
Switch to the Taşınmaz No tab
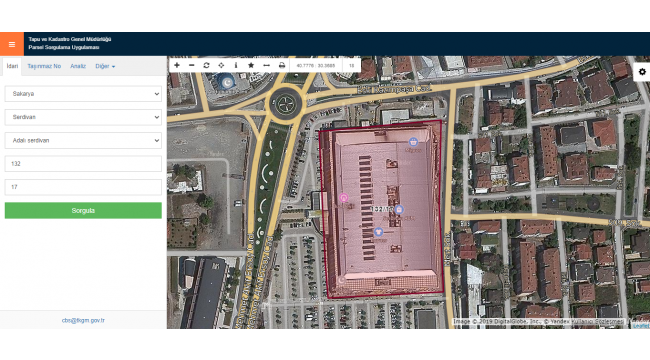pos(44,66)
